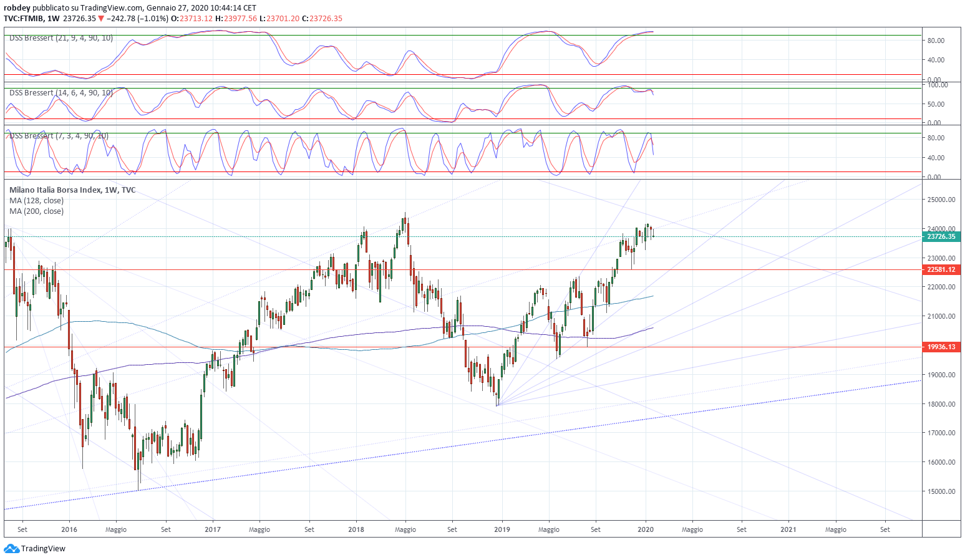Click the TradingView logo icon

[x=11, y=549]
